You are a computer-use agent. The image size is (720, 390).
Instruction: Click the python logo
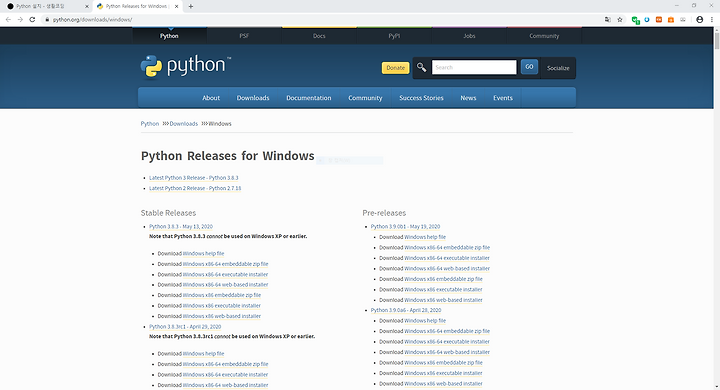click(186, 67)
